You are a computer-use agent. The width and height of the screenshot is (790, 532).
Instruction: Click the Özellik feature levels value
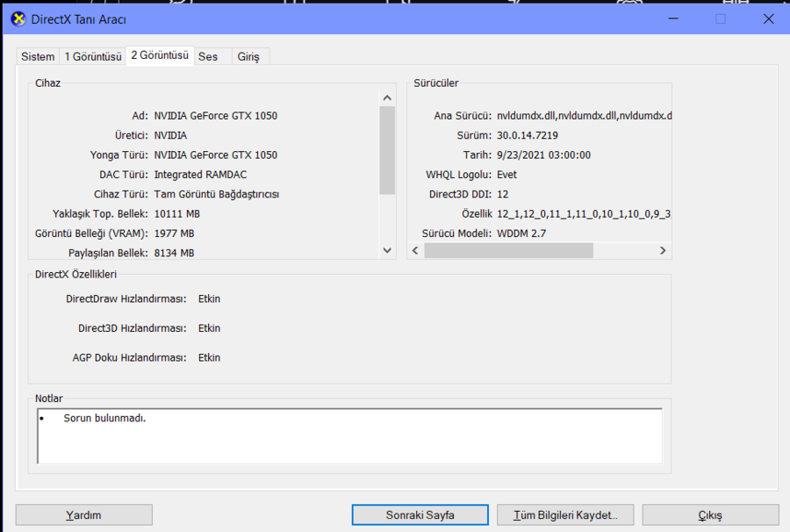(x=584, y=213)
